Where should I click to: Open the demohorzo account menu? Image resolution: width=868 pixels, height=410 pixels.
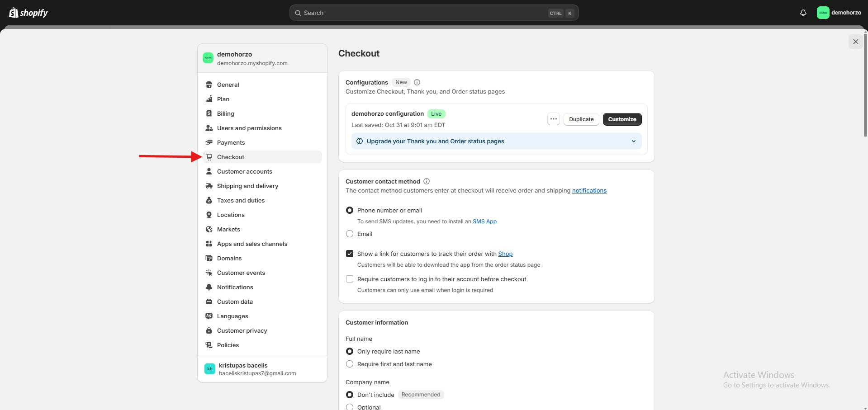839,13
